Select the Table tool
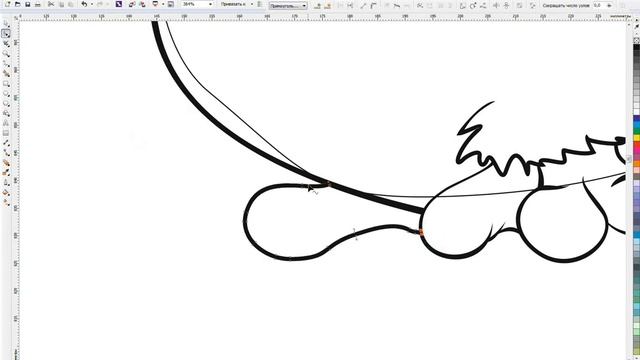This screenshot has height=360, width=640. coord(6,133)
